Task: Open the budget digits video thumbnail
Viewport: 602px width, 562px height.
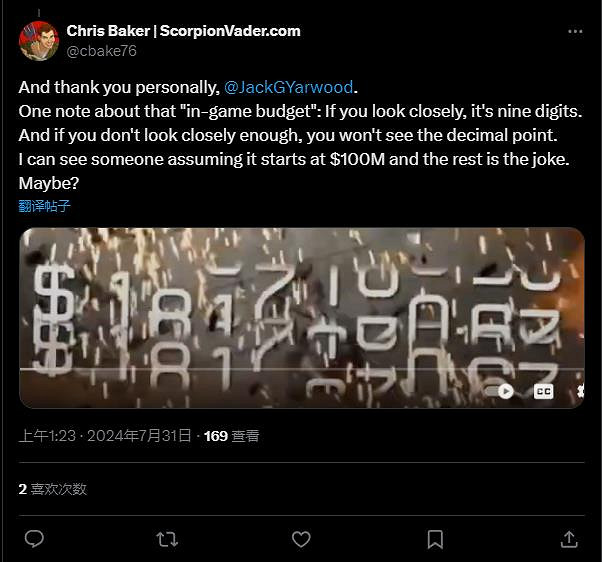Action: (x=302, y=318)
